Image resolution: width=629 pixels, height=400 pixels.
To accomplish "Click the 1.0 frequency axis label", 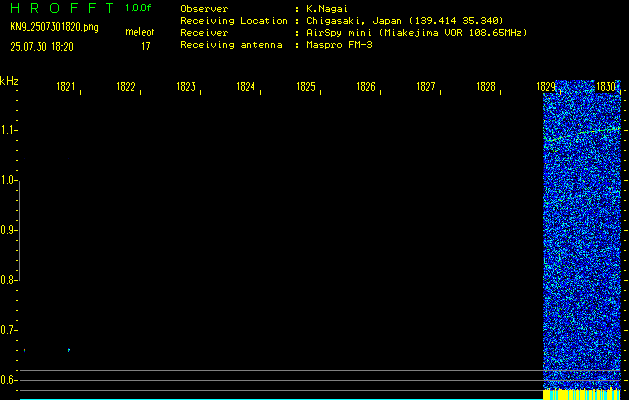I will tap(8, 180).
